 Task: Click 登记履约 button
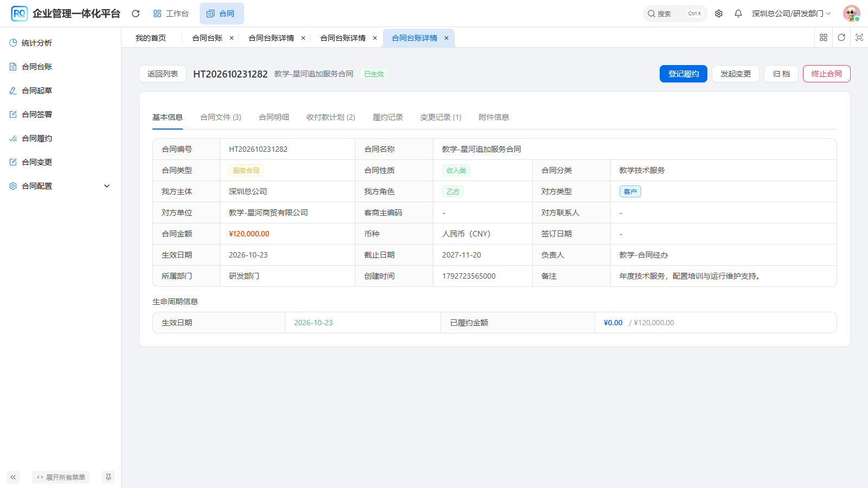684,74
